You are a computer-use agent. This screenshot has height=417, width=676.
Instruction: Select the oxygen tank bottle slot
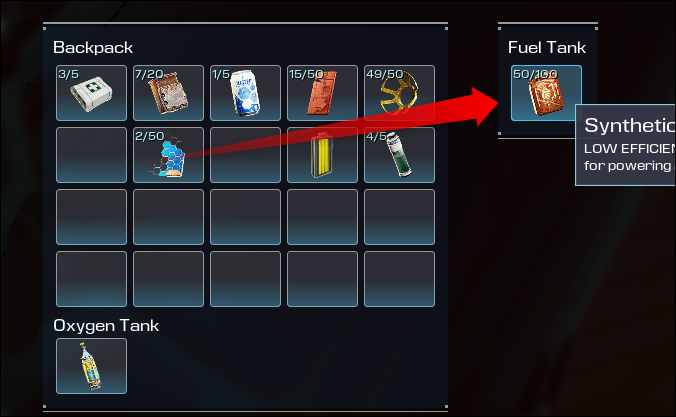(91, 366)
